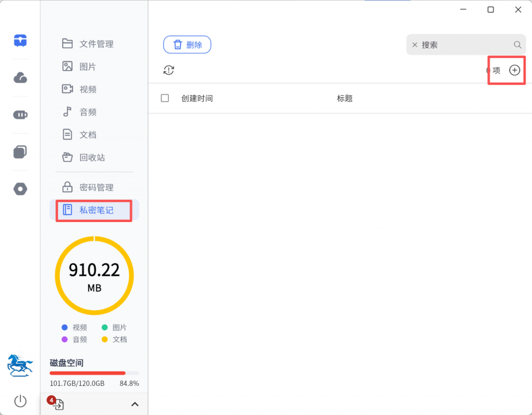This screenshot has height=415, width=532.
Task: Click the 磁盘空间 usage bar
Action: click(94, 373)
